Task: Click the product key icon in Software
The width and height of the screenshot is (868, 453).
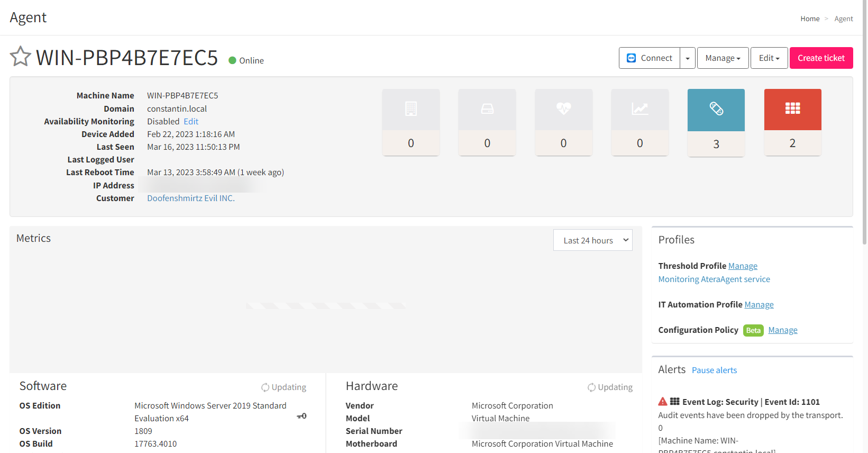Action: click(301, 416)
